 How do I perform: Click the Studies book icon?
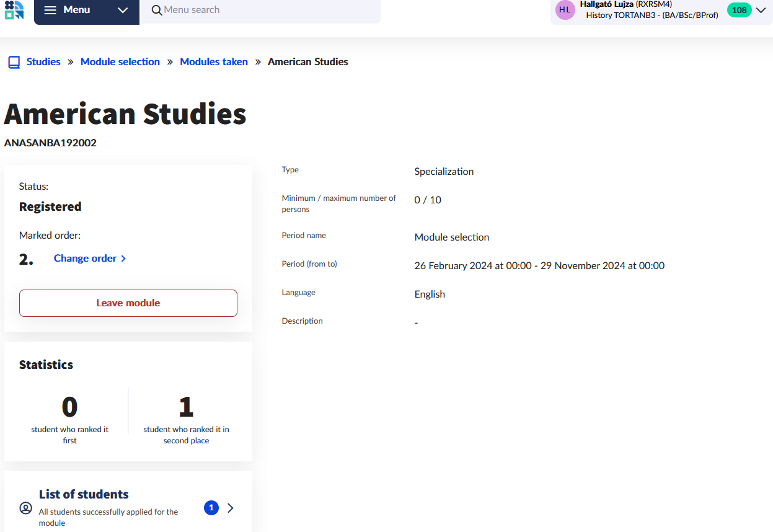tap(14, 62)
